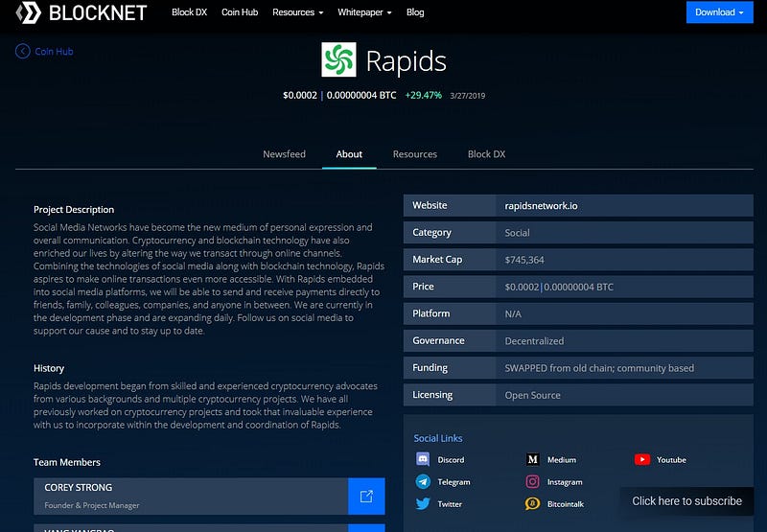Click the Licensing value Open Source
The height and width of the screenshot is (532, 767).
click(x=533, y=395)
